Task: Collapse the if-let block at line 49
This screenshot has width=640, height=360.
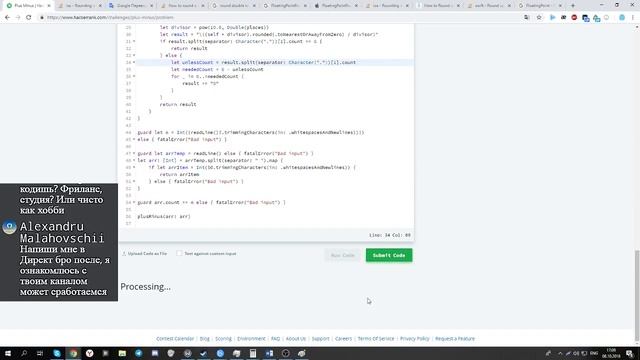Action: click(134, 167)
